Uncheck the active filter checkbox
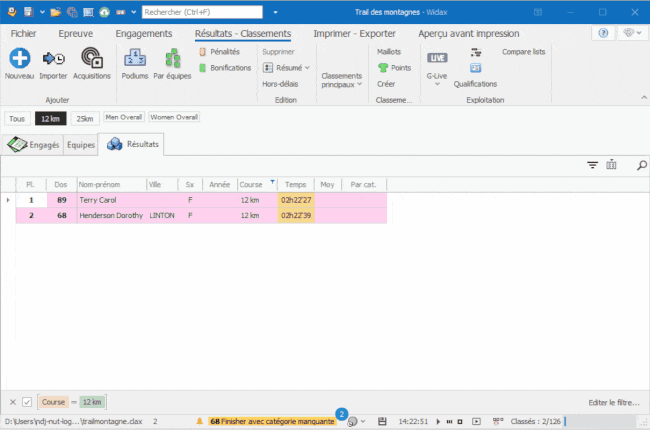 [x=27, y=402]
